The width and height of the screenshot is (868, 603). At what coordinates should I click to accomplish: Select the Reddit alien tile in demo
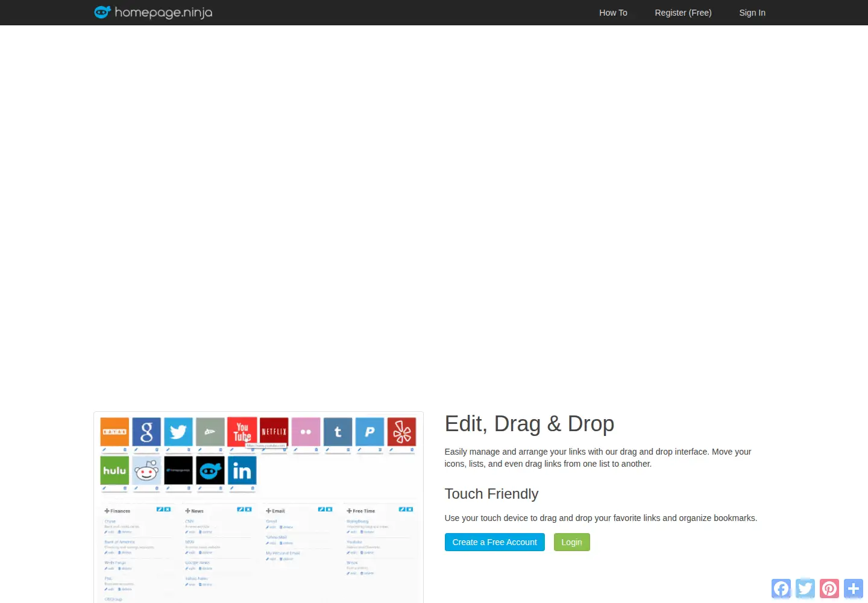click(x=146, y=470)
